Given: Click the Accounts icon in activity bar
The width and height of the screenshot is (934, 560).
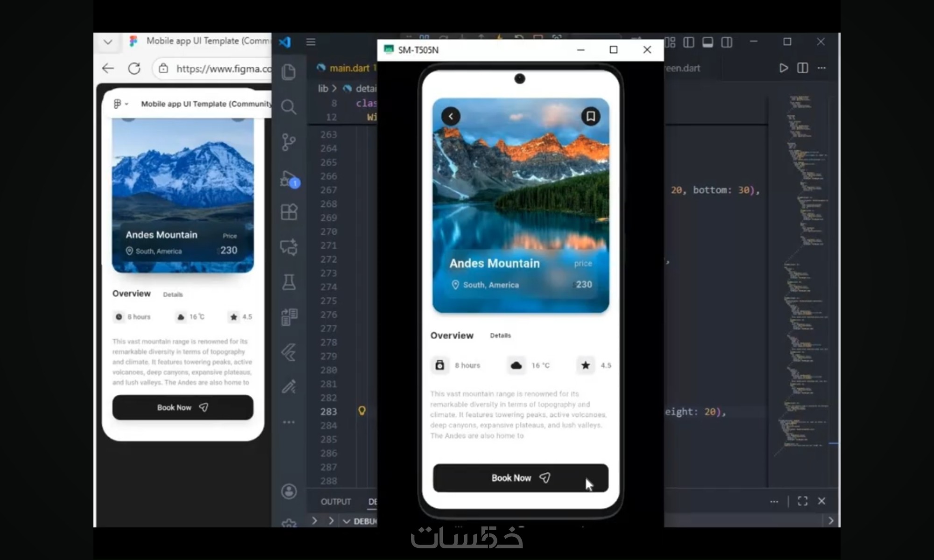Looking at the screenshot, I should tap(289, 491).
